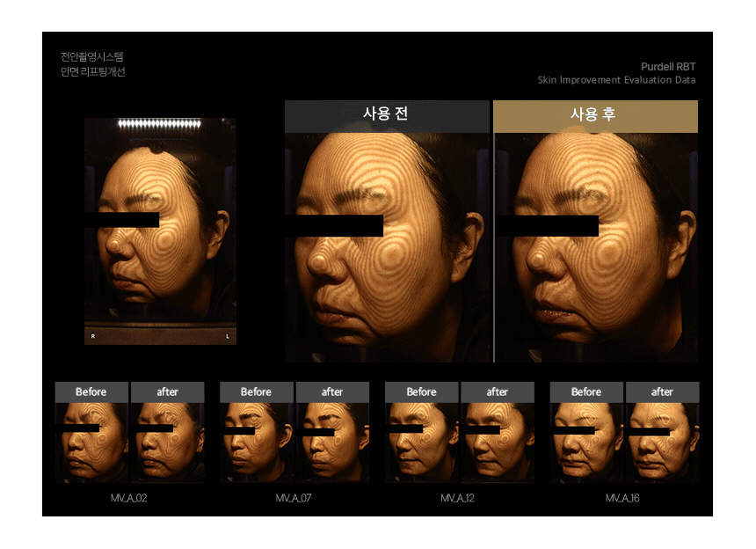Select the after thumbnail for MV_A_02
Image resolution: width=756 pixels, height=549 pixels.
167,442
